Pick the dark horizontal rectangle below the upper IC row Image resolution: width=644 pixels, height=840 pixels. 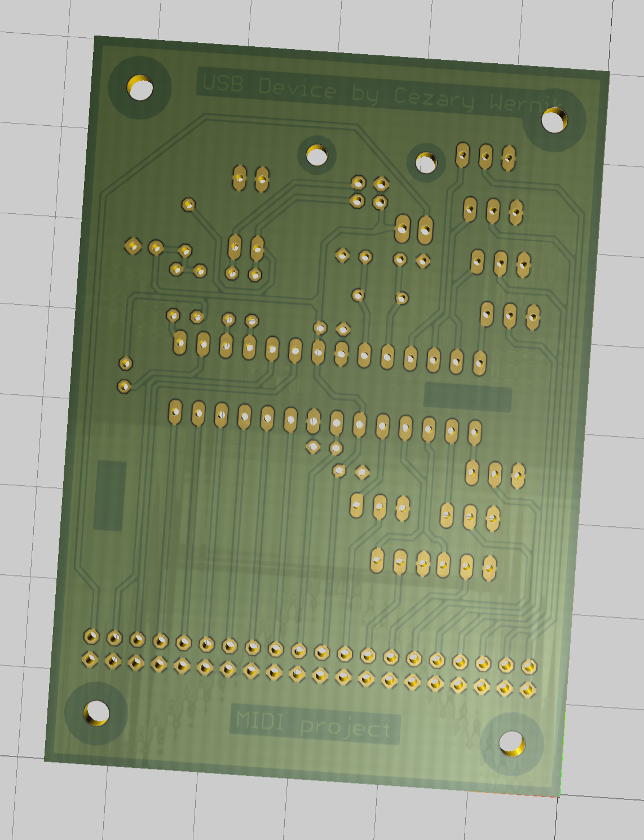[468, 397]
